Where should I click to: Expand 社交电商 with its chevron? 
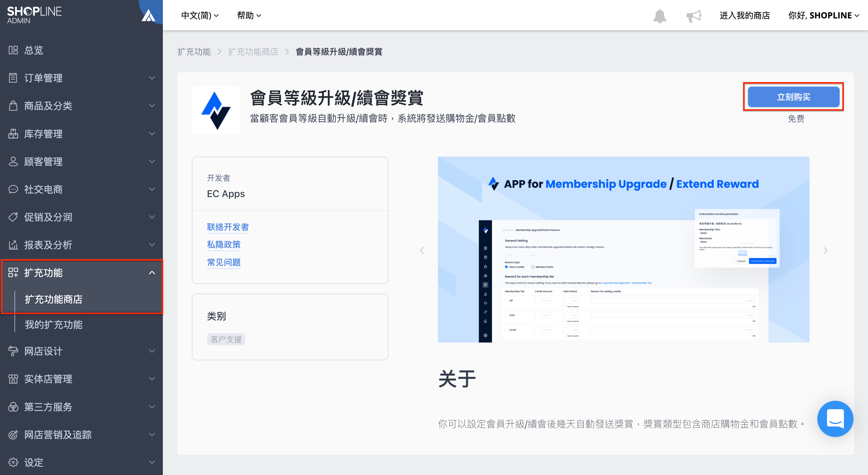[x=152, y=189]
